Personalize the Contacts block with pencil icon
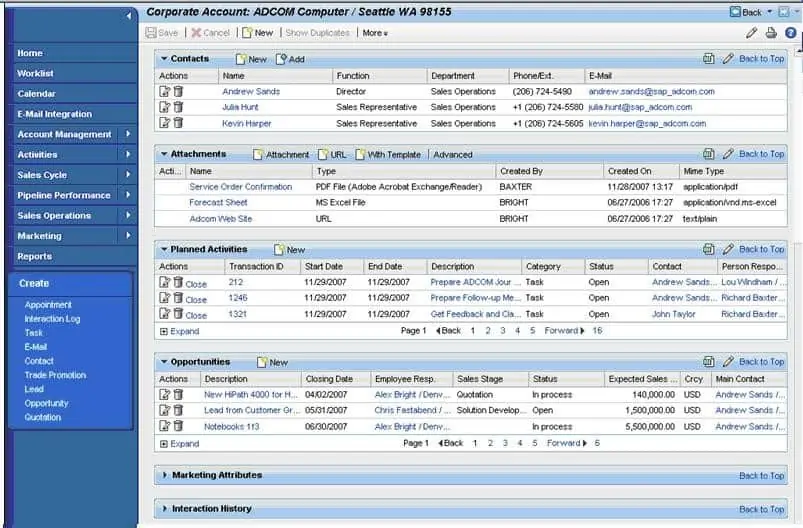803x528 pixels. point(728,59)
